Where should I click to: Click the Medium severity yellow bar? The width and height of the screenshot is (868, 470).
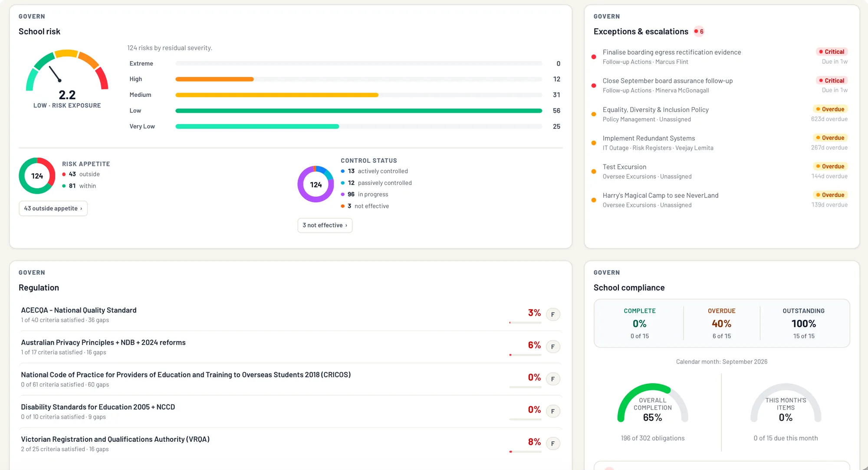coord(277,95)
